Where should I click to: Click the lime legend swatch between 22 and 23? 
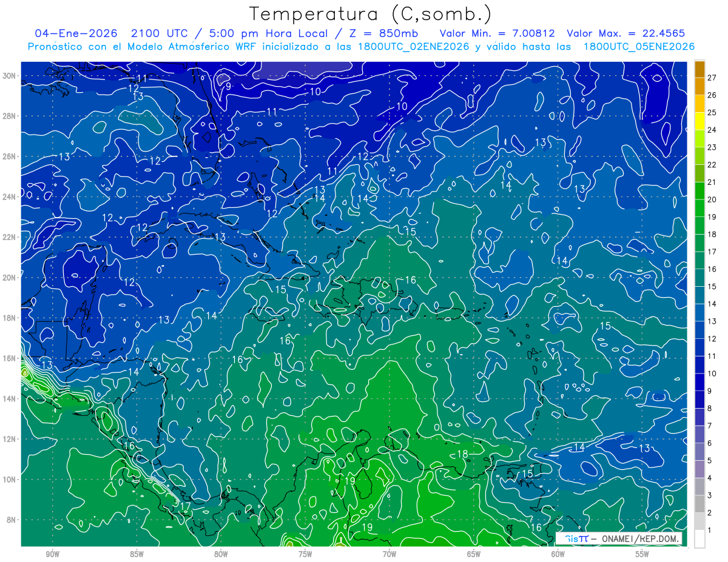tap(699, 156)
